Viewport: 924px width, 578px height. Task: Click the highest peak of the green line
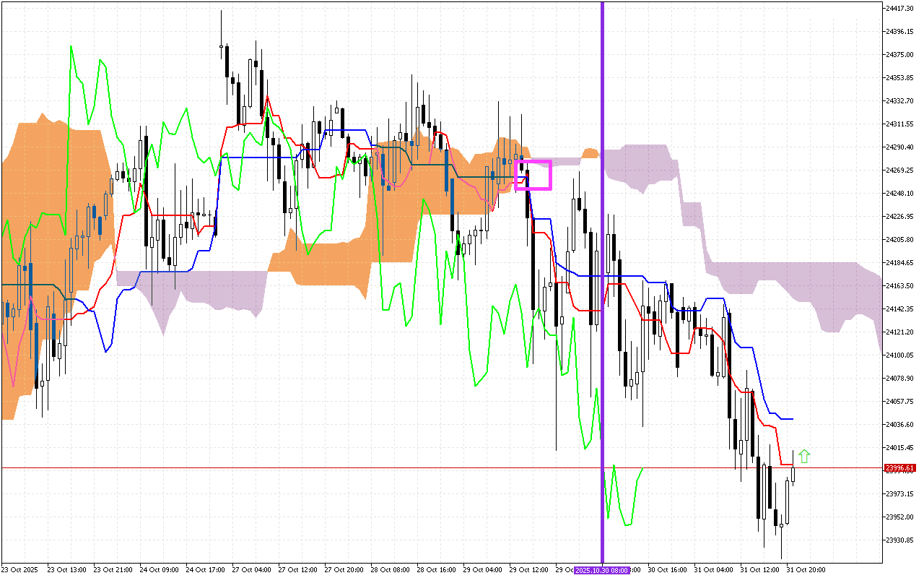(x=71, y=47)
